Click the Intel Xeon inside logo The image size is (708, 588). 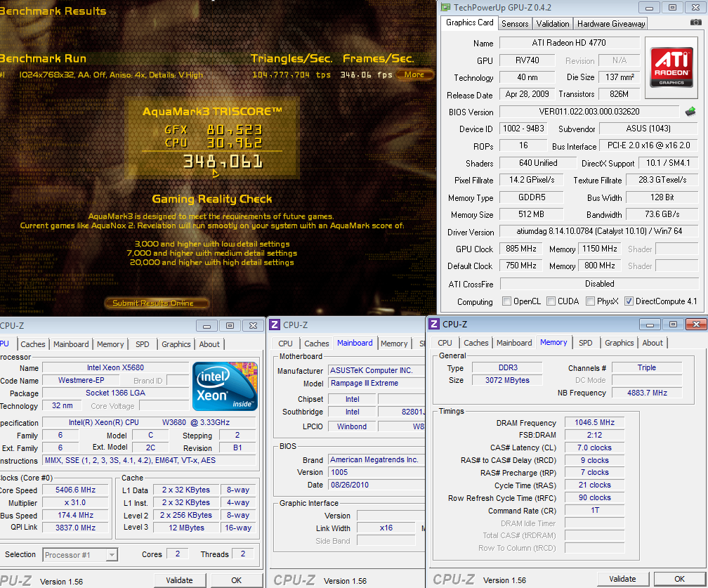(x=225, y=386)
